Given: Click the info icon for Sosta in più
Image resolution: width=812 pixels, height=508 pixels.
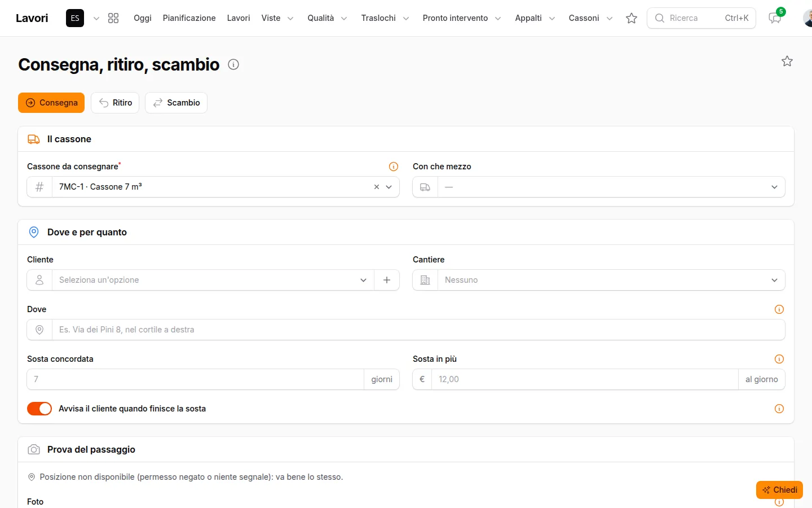Looking at the screenshot, I should [x=779, y=359].
